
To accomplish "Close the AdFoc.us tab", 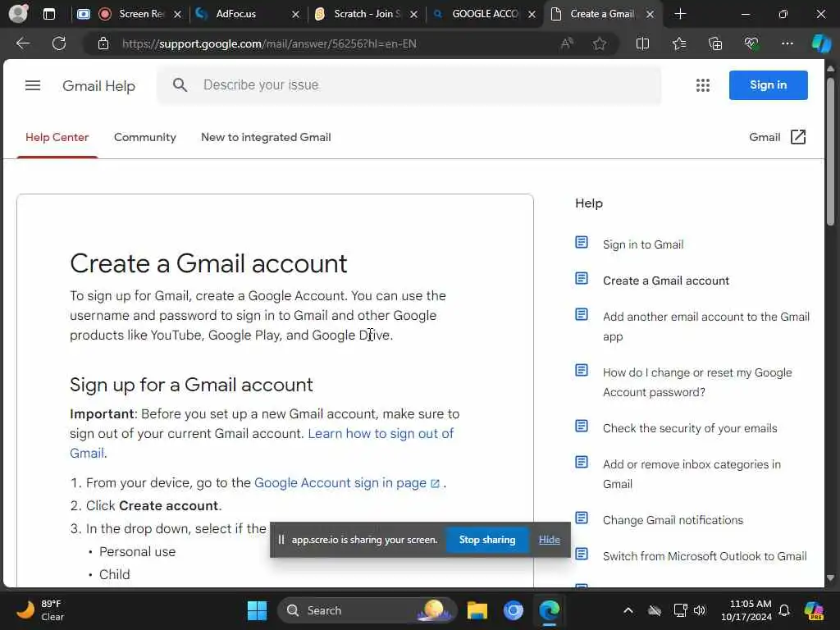I will coord(295,15).
